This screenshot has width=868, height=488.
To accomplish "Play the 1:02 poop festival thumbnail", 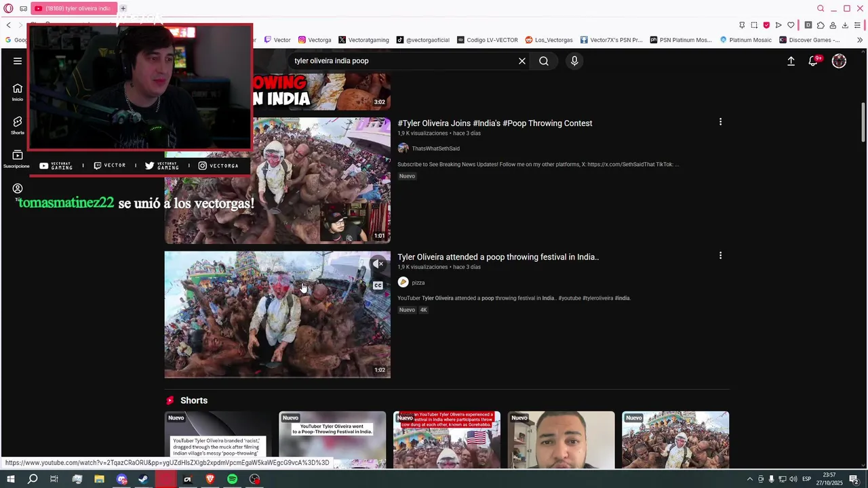I will [x=277, y=314].
